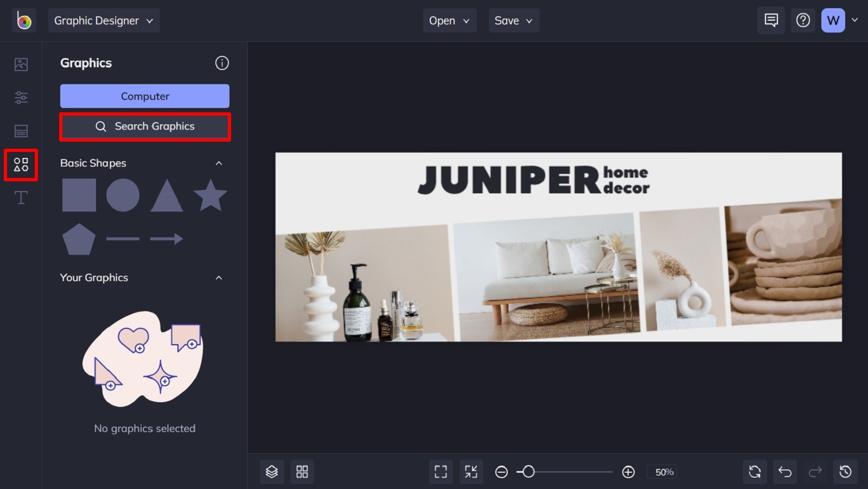Viewport: 868px width, 489px height.
Task: Expand the account menu chevron
Action: point(855,20)
